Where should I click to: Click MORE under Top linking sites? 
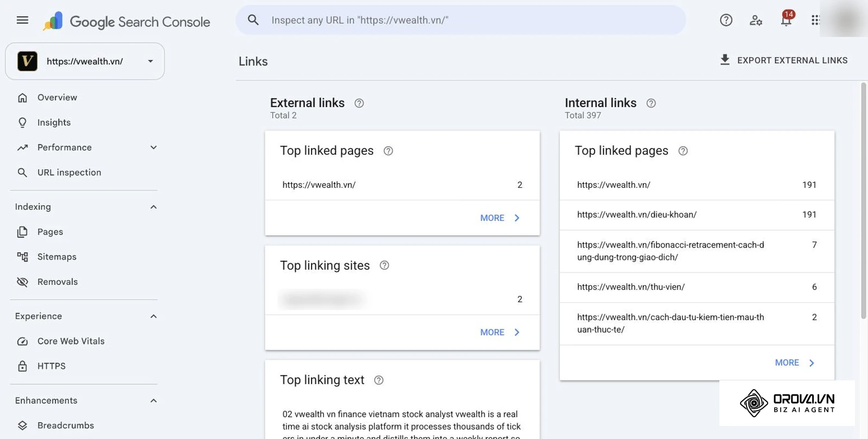coord(500,332)
